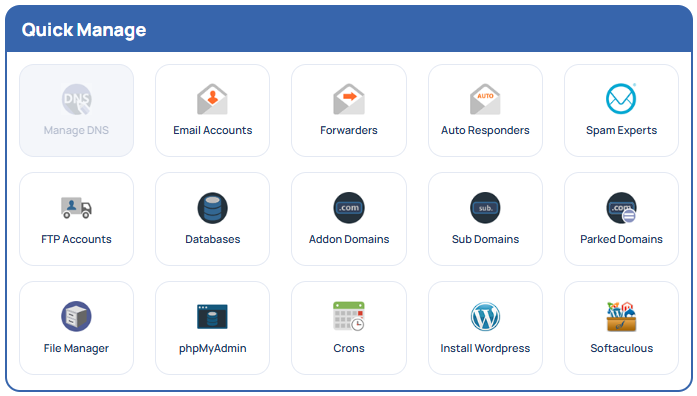Click the Forwarders arrow envelope icon
697x396 pixels.
(x=349, y=99)
